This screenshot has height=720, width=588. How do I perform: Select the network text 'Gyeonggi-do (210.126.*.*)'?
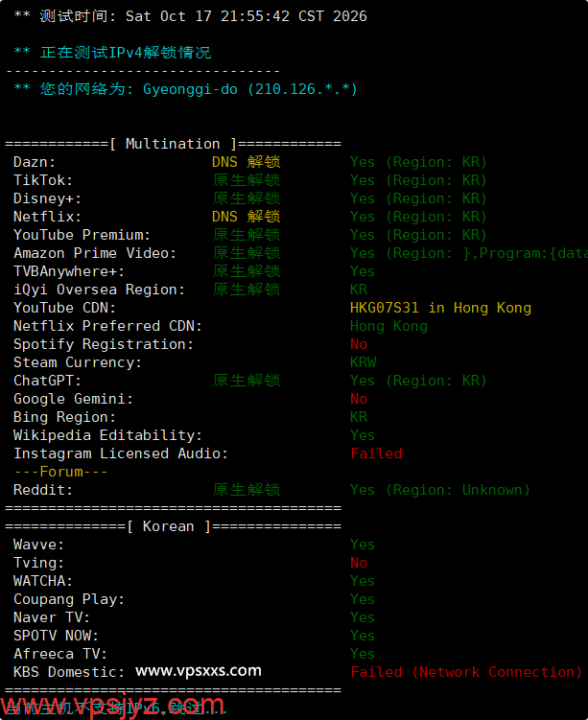pyautogui.click(x=250, y=89)
